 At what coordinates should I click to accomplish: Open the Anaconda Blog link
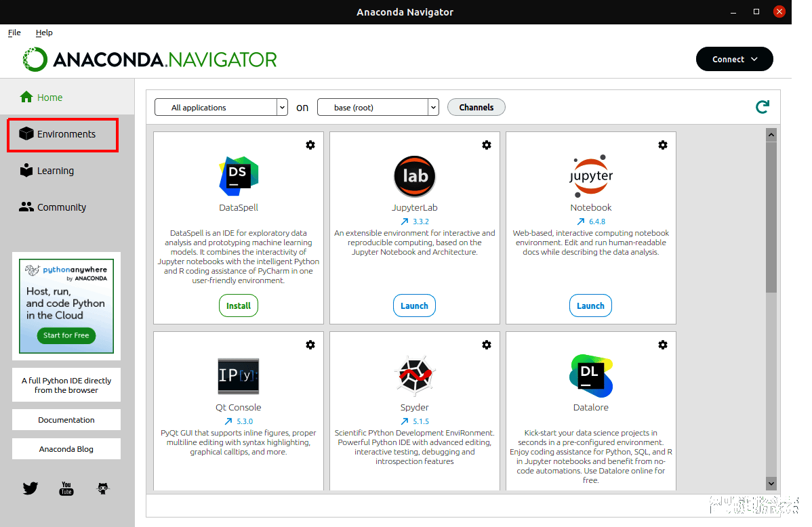(66, 449)
